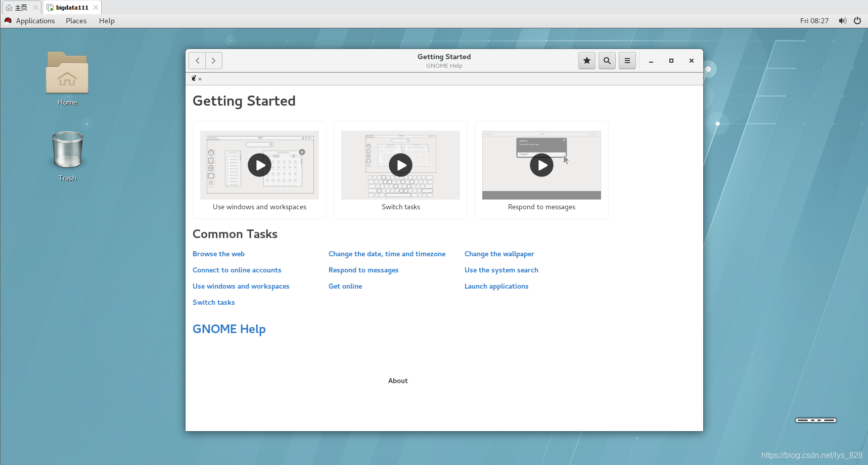Click the Respond to messages video caption
This screenshot has width=868, height=465.
pyautogui.click(x=541, y=207)
